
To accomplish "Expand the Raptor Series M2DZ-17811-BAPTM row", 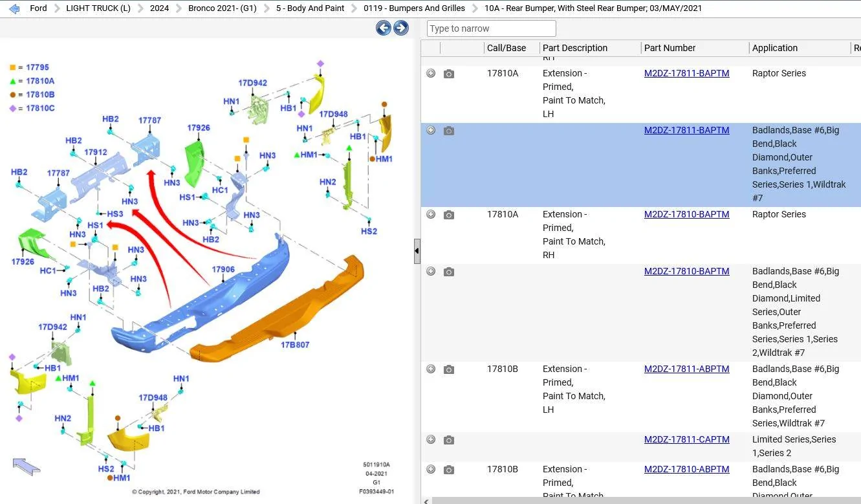I will point(431,73).
